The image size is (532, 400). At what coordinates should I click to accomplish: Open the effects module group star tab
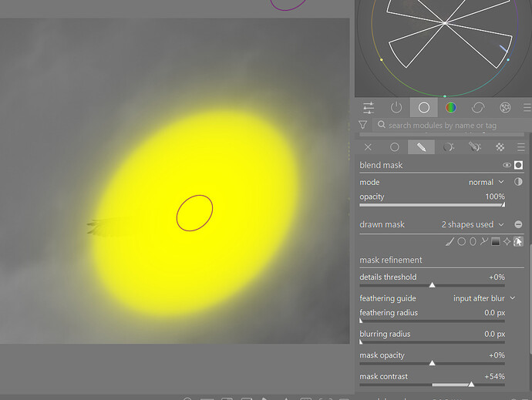505,108
